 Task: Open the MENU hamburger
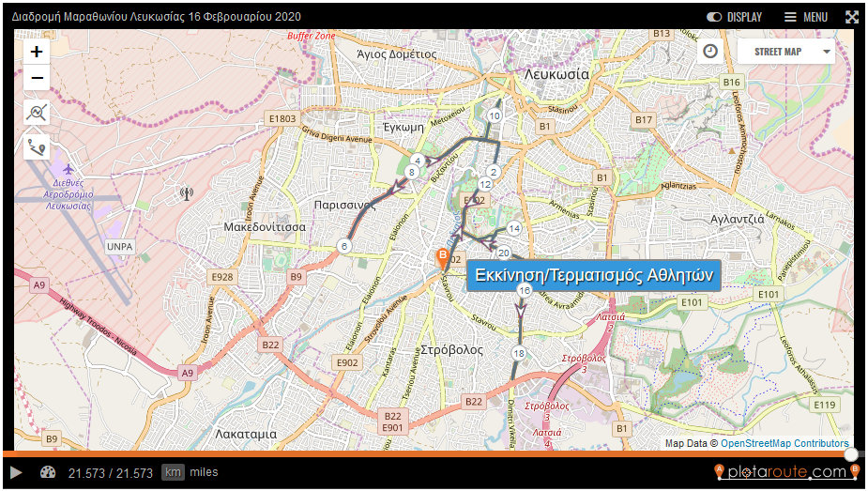click(806, 17)
